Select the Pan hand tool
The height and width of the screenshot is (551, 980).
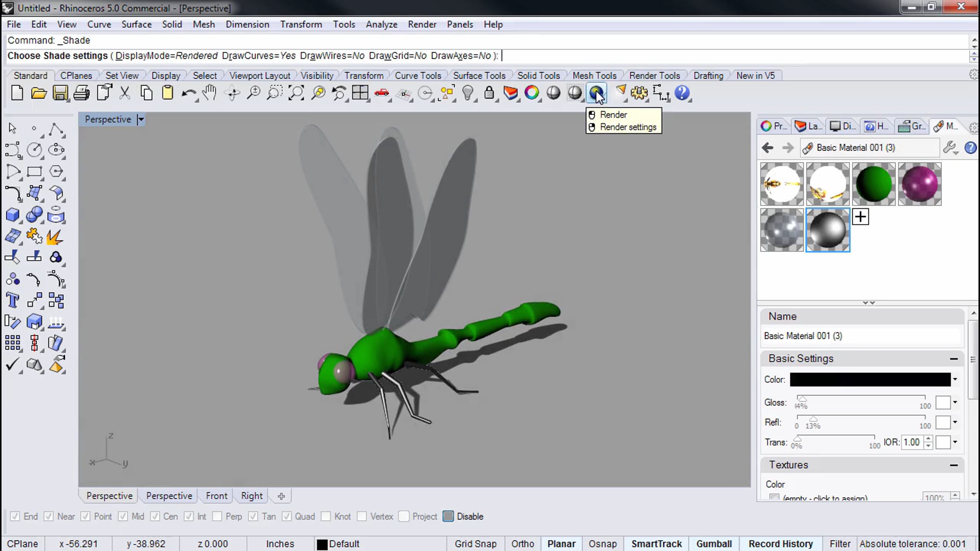[x=210, y=93]
